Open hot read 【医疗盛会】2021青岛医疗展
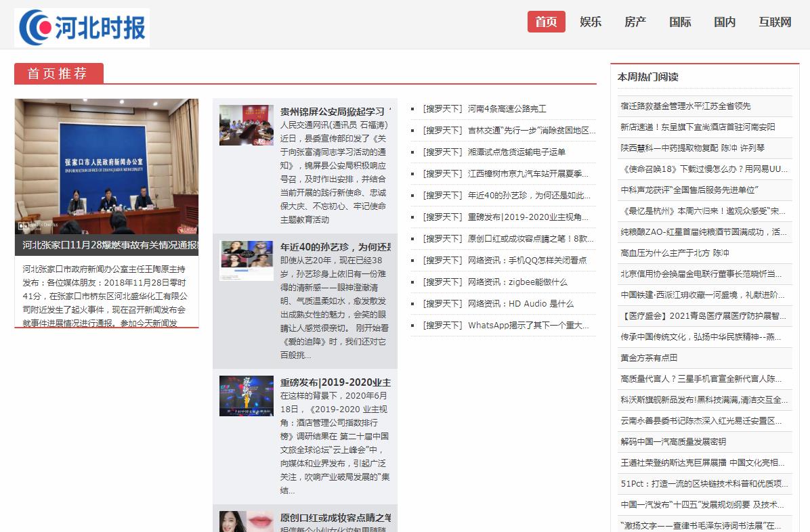Screen dimensions: 810x532 704,316
